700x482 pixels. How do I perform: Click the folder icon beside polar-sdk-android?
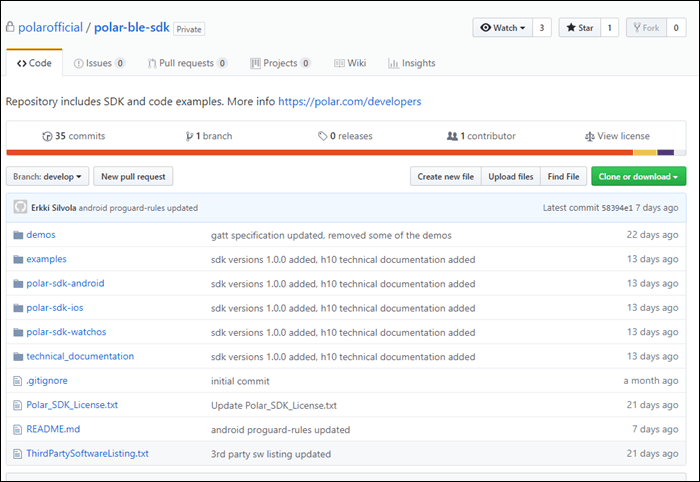[x=18, y=284]
